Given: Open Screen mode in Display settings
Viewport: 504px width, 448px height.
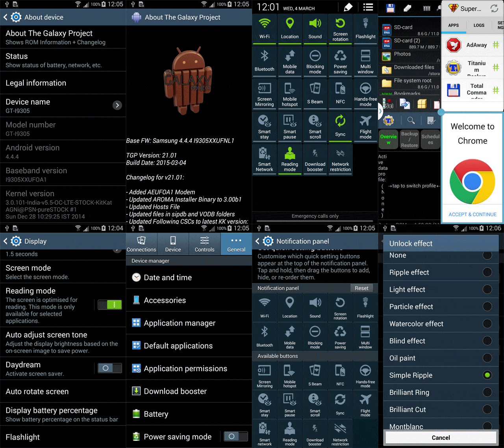Looking at the screenshot, I should click(x=63, y=272).
